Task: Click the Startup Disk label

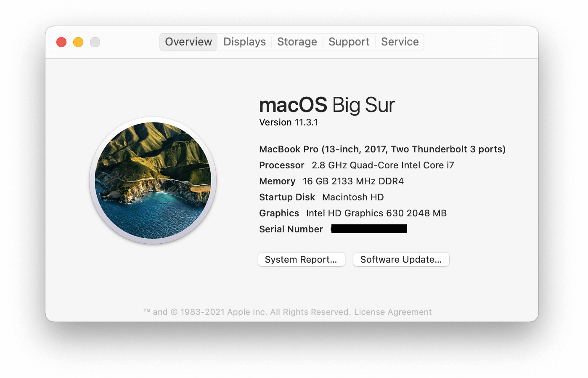Action: [287, 197]
